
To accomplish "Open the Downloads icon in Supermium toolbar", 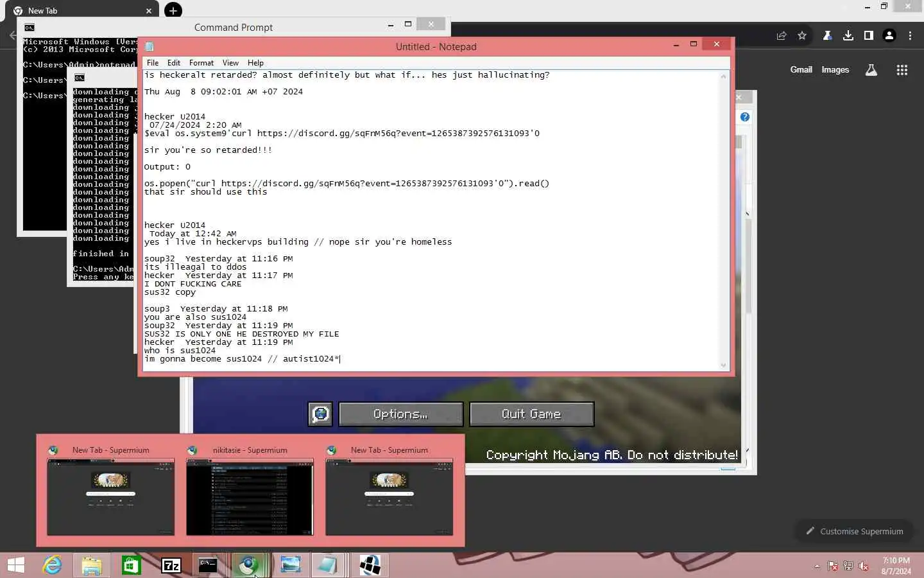I will [848, 36].
